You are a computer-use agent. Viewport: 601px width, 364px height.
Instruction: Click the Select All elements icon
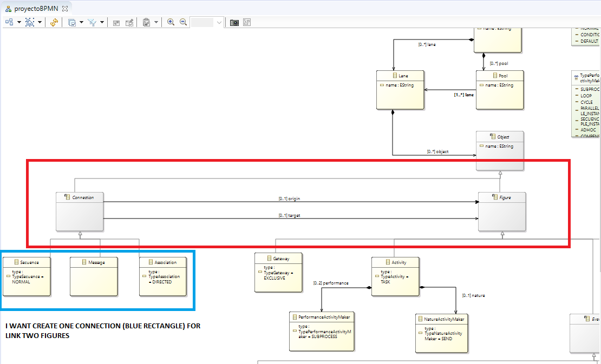coord(30,23)
